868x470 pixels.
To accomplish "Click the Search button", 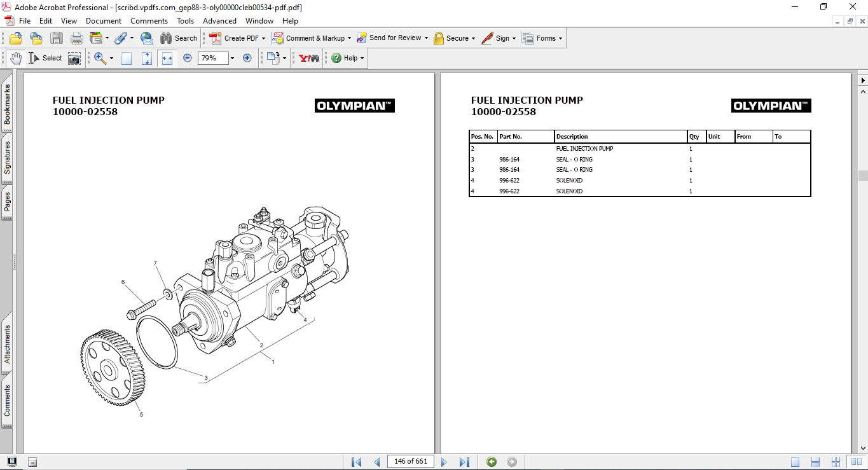I will click(179, 38).
